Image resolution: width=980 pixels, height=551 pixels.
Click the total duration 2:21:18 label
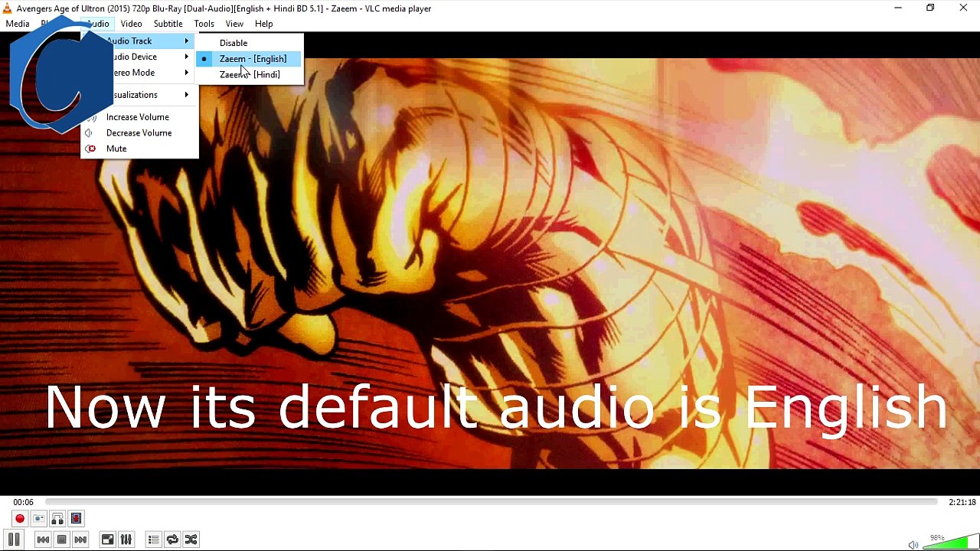[962, 503]
